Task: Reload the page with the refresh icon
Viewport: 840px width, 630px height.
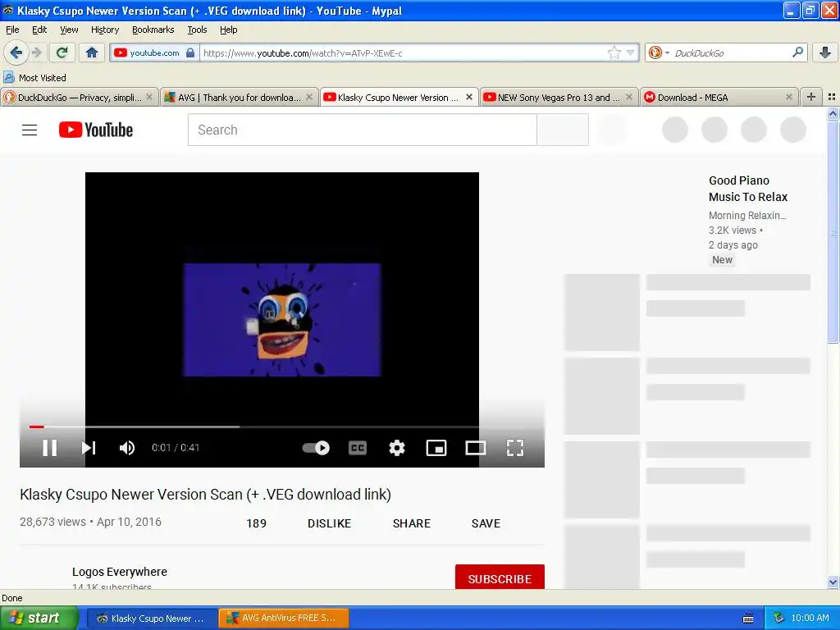Action: [62, 52]
